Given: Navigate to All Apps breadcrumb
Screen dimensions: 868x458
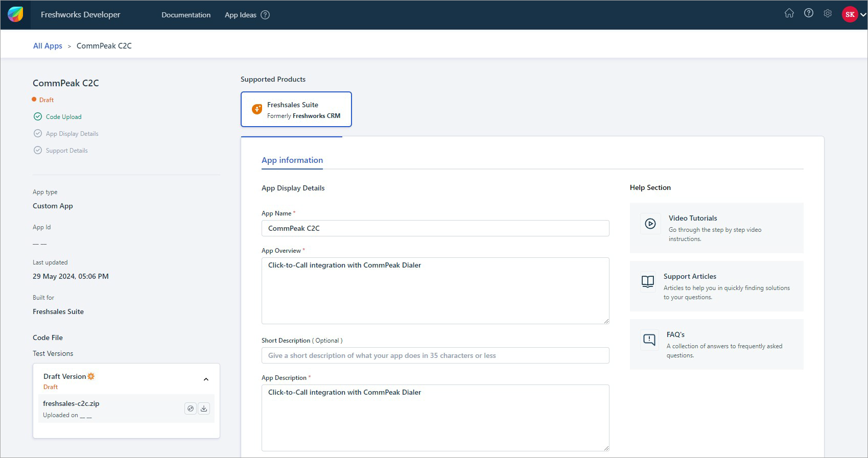Looking at the screenshot, I should [48, 45].
